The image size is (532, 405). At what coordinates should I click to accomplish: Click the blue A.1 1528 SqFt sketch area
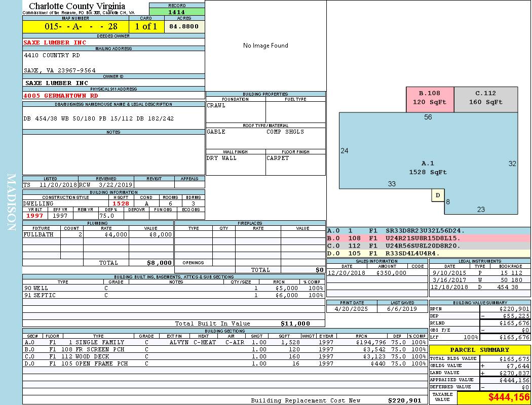coord(428,151)
